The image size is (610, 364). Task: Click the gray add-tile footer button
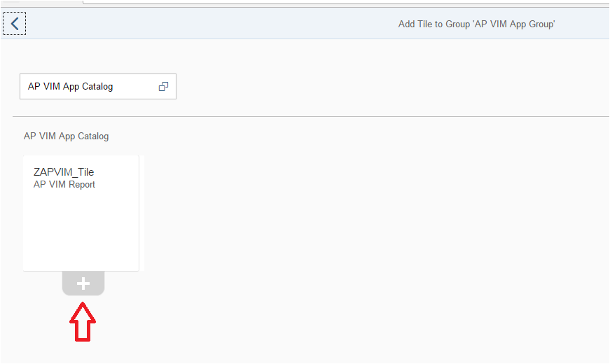(83, 283)
